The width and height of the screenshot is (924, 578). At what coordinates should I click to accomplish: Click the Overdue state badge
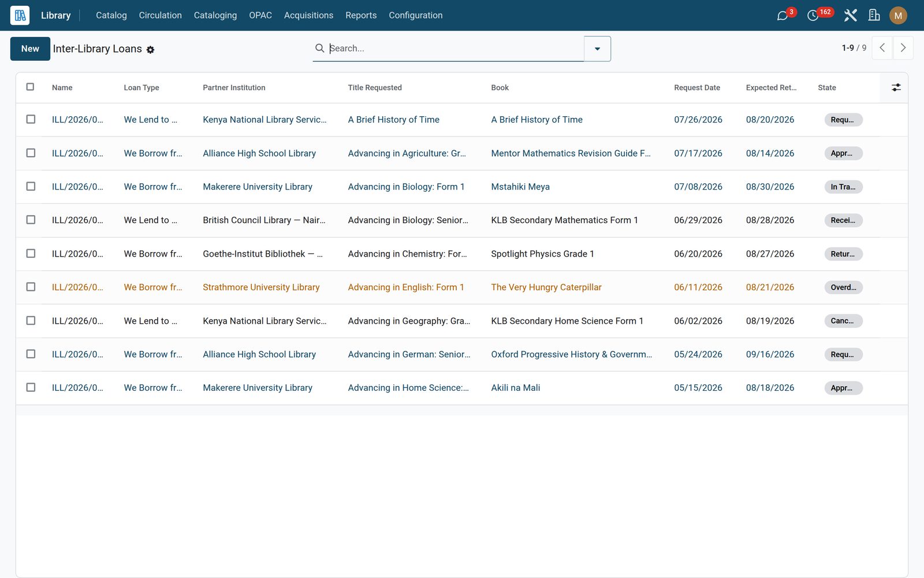843,287
